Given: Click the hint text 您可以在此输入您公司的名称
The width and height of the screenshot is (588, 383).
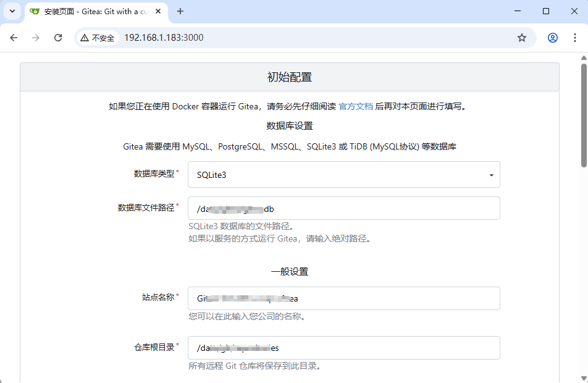Looking at the screenshot, I should (248, 317).
